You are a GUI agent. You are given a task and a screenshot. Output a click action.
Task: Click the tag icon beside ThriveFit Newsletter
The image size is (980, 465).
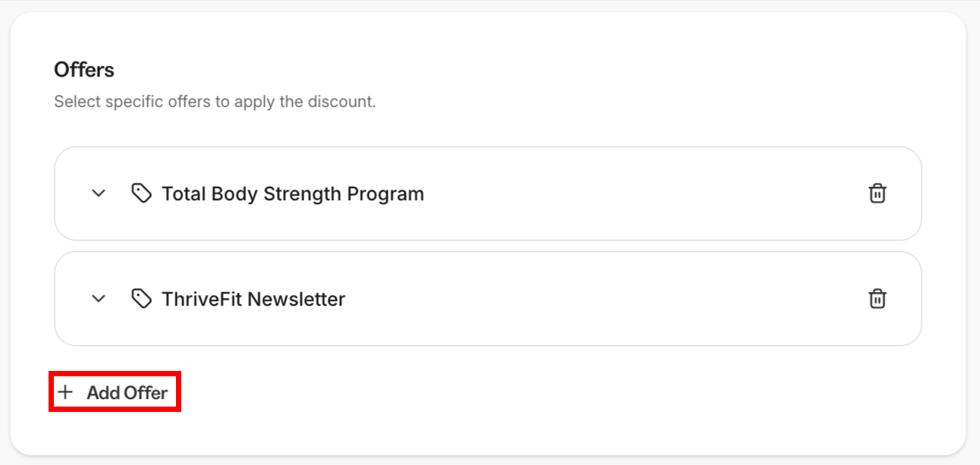tap(142, 299)
